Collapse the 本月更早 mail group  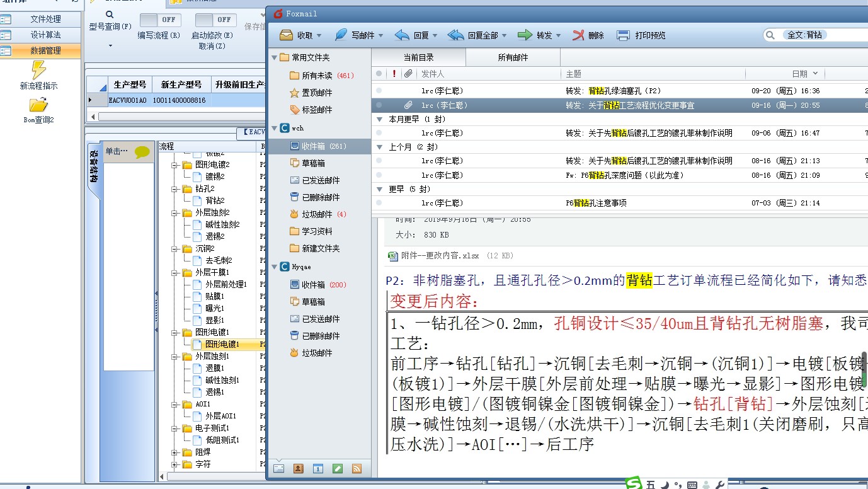tap(379, 119)
